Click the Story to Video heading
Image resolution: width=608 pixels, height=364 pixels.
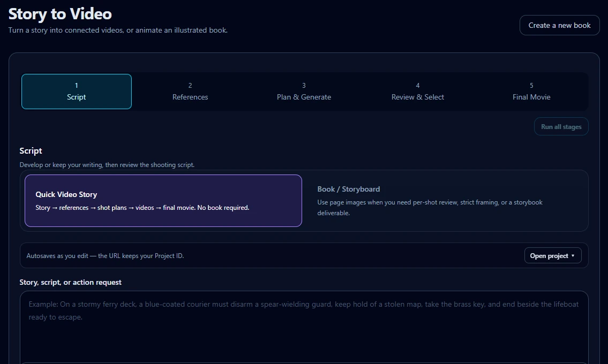pyautogui.click(x=60, y=14)
